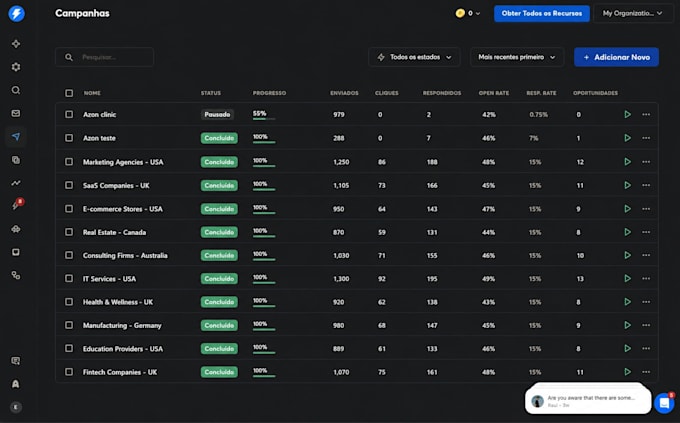Open more options for Health & Wellness - UK
The image size is (680, 423).
pyautogui.click(x=646, y=302)
